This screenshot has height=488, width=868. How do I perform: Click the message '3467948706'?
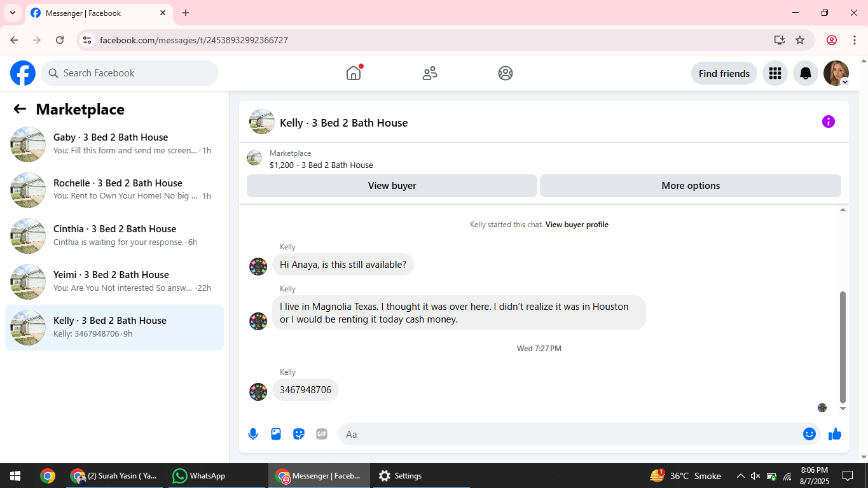[x=306, y=390]
